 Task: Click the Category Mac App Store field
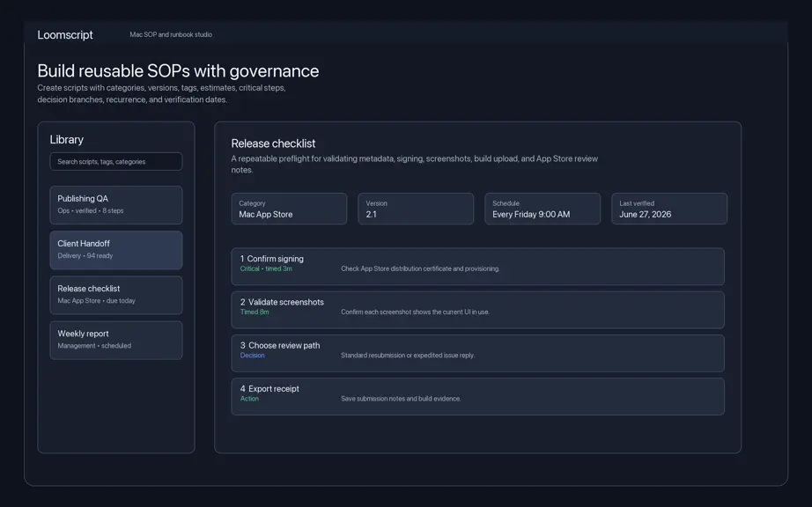coord(289,209)
